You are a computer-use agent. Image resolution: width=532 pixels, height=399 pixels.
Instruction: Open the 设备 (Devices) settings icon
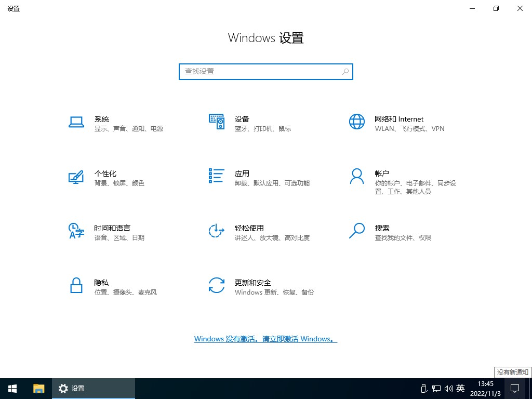click(217, 122)
